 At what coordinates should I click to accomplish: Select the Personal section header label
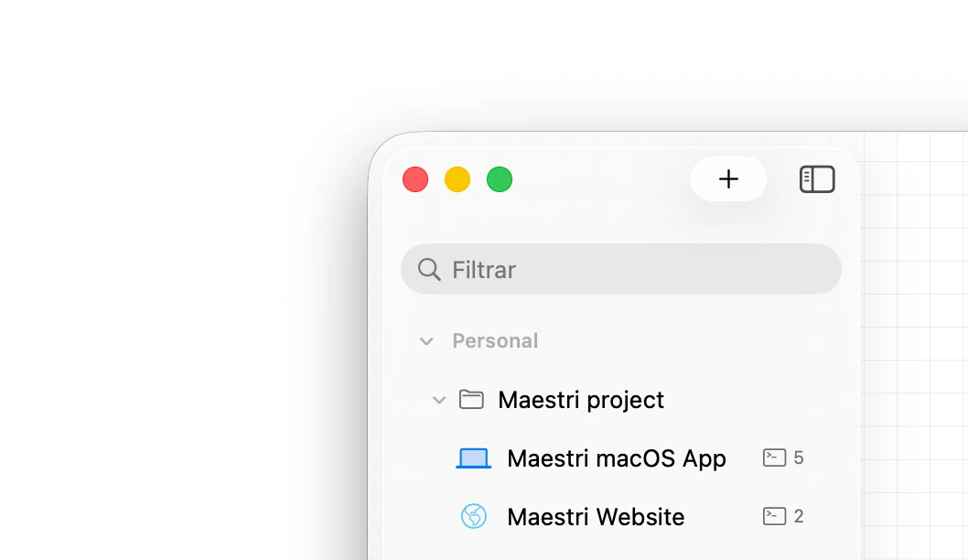(x=495, y=341)
